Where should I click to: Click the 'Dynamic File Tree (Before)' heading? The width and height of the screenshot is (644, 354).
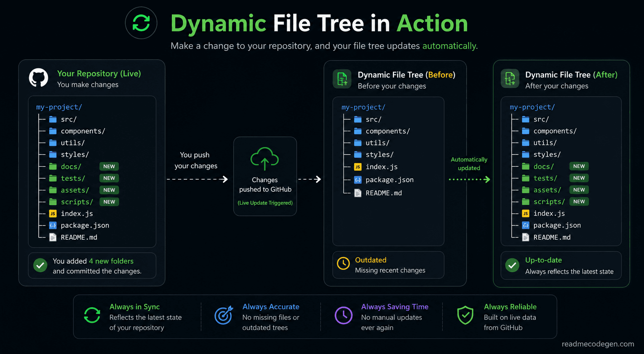click(406, 75)
